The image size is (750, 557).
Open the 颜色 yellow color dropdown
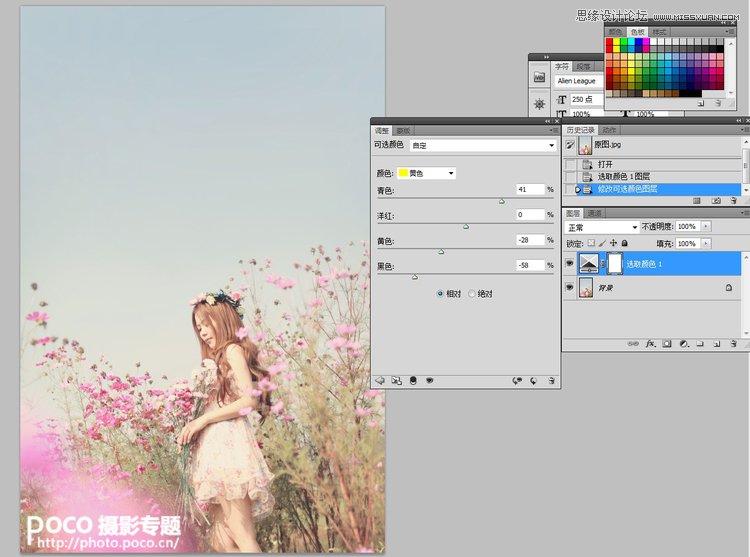[426, 173]
